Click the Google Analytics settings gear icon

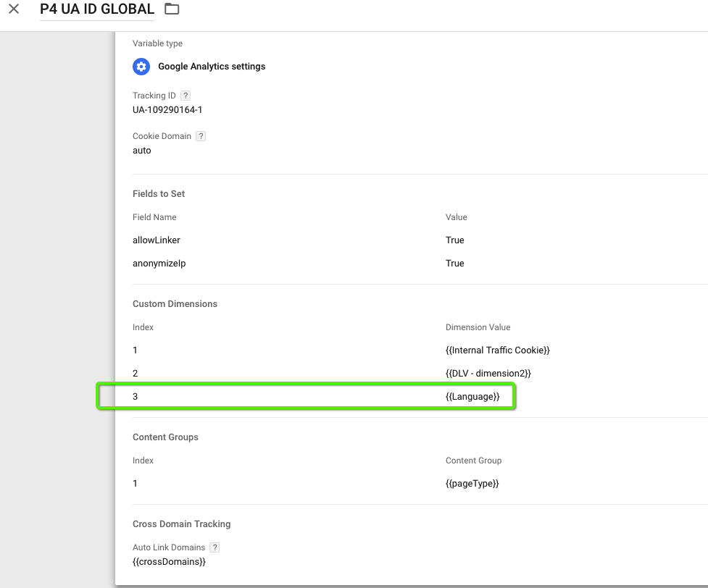coord(141,67)
